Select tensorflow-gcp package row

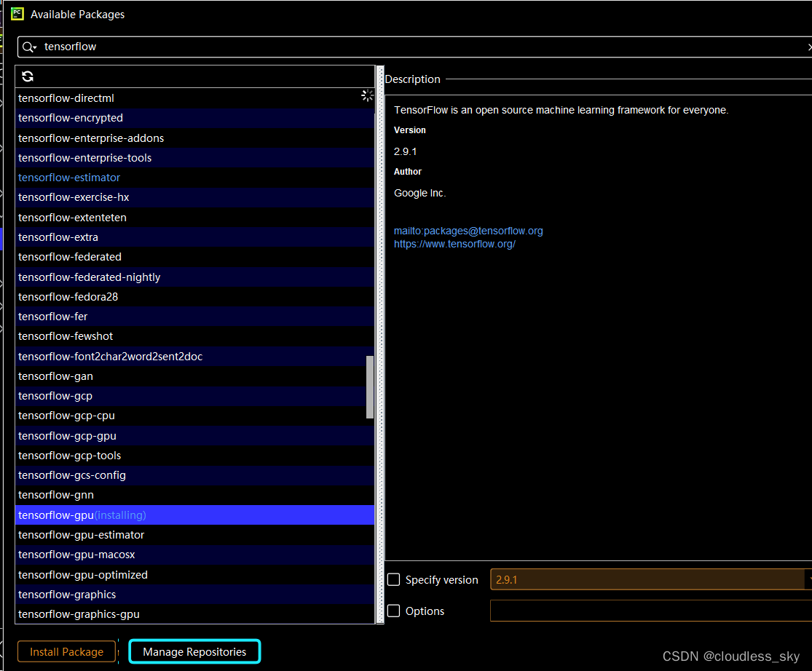pyautogui.click(x=194, y=396)
